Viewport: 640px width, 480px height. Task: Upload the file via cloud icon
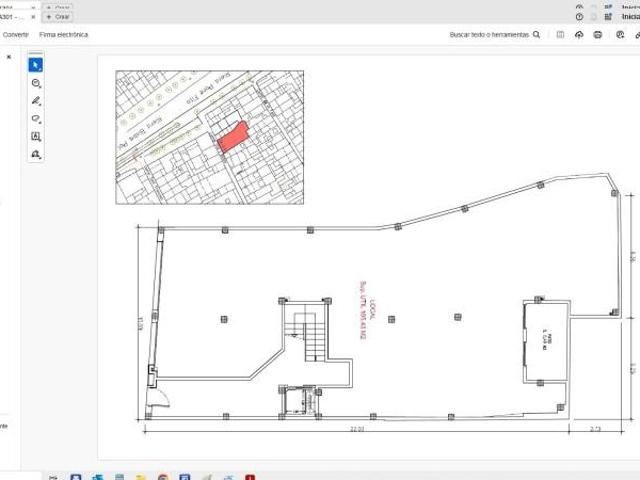[x=579, y=35]
